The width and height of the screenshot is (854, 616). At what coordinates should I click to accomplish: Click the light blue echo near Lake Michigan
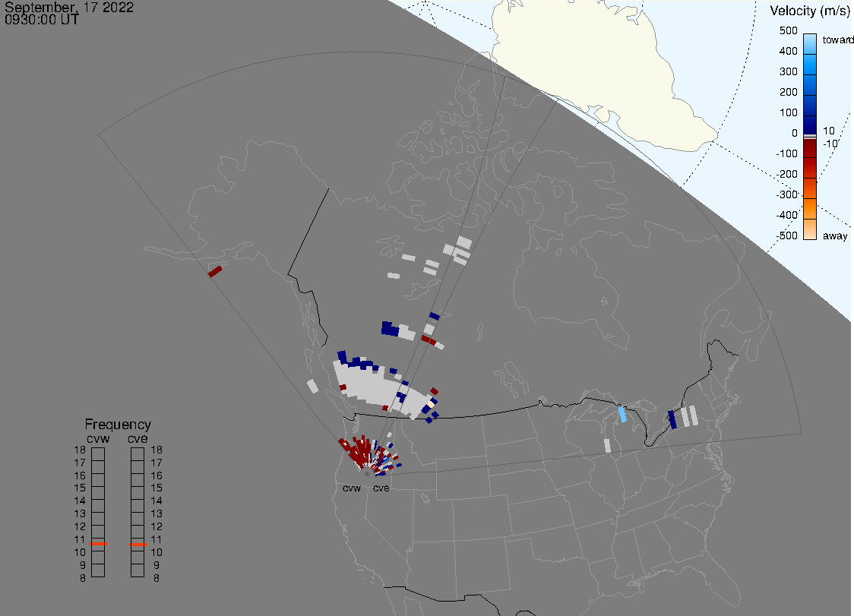pos(622,414)
